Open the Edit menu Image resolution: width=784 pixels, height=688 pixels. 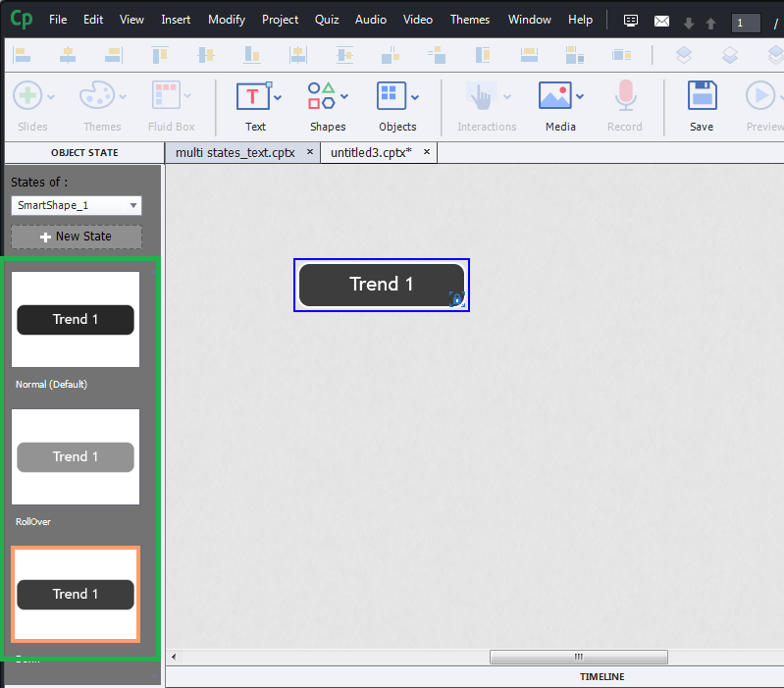tap(93, 20)
